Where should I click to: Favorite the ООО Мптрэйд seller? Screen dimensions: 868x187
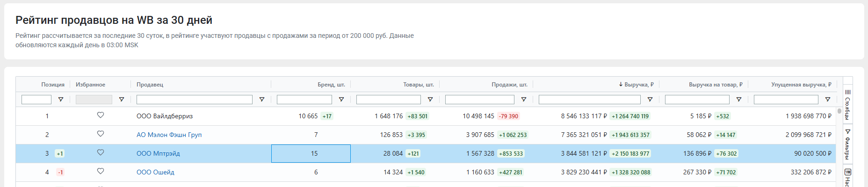click(100, 152)
